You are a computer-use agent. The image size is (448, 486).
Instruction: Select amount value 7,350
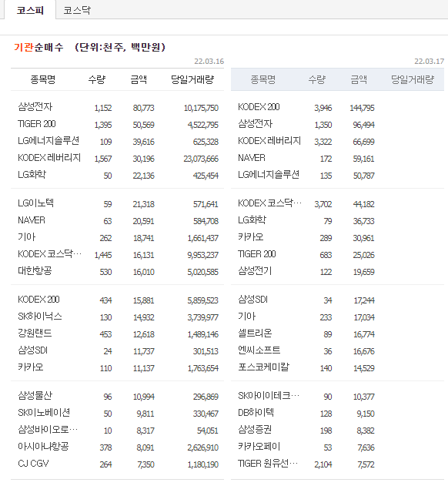(145, 464)
